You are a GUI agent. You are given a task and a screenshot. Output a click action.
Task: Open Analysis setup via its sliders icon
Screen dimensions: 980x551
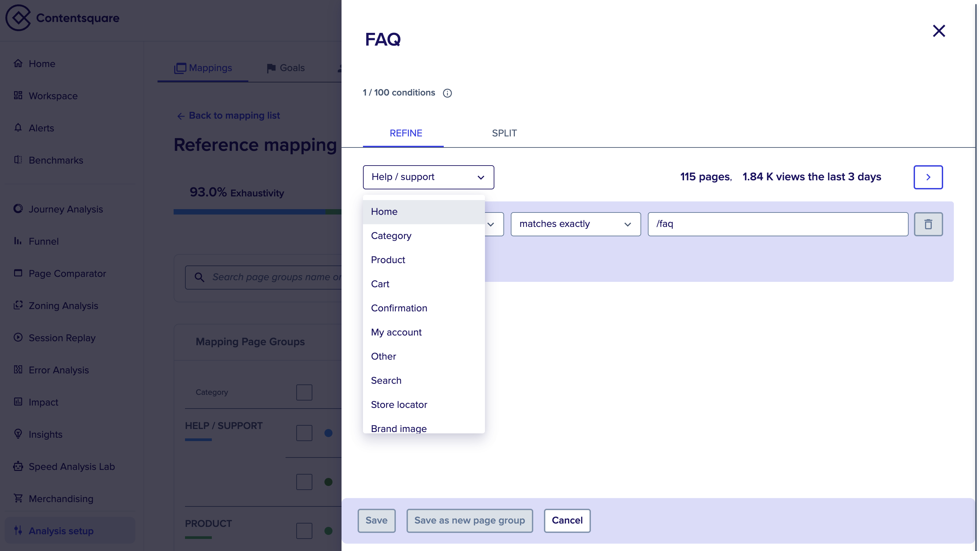click(18, 531)
